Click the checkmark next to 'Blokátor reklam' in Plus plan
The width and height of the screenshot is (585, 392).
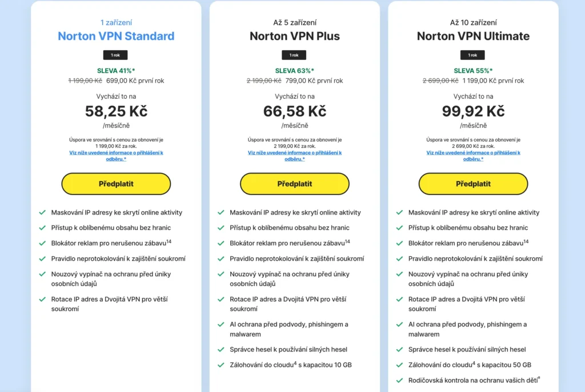pos(221,243)
